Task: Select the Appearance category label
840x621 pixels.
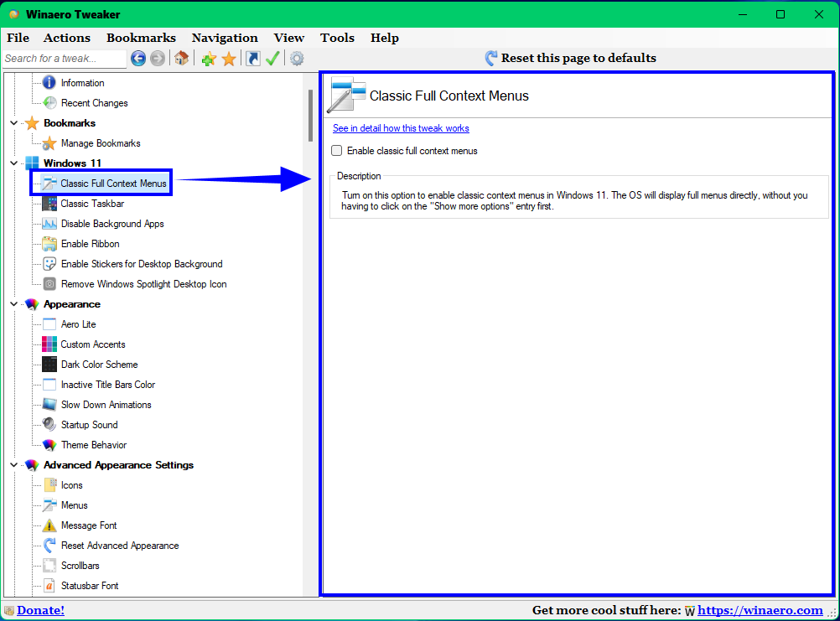Action: (x=72, y=304)
